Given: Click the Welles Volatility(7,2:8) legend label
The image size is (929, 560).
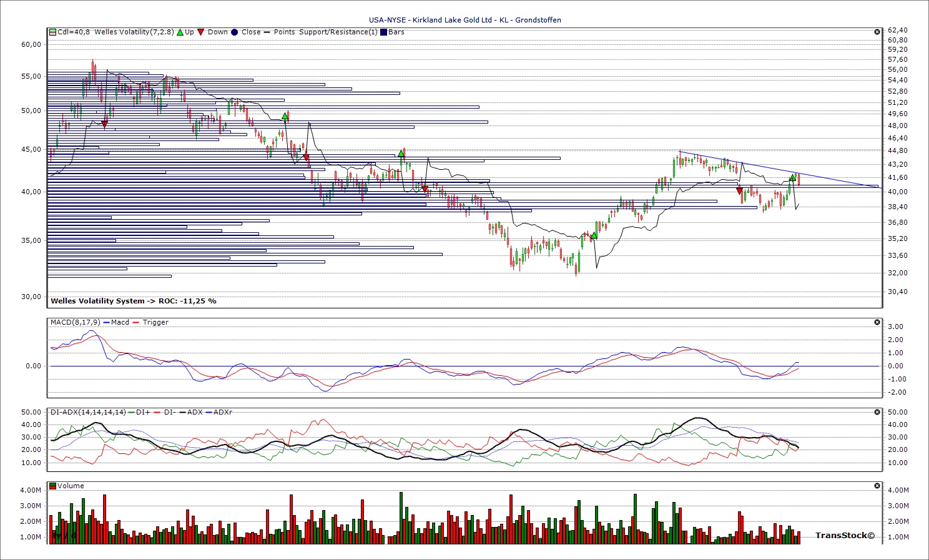Looking at the screenshot, I should pyautogui.click(x=134, y=32).
